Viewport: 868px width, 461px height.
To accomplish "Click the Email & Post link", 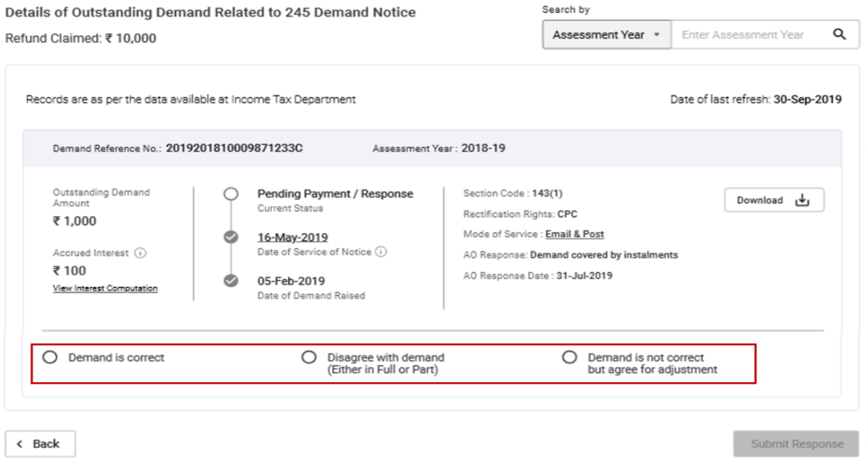I will (x=575, y=234).
